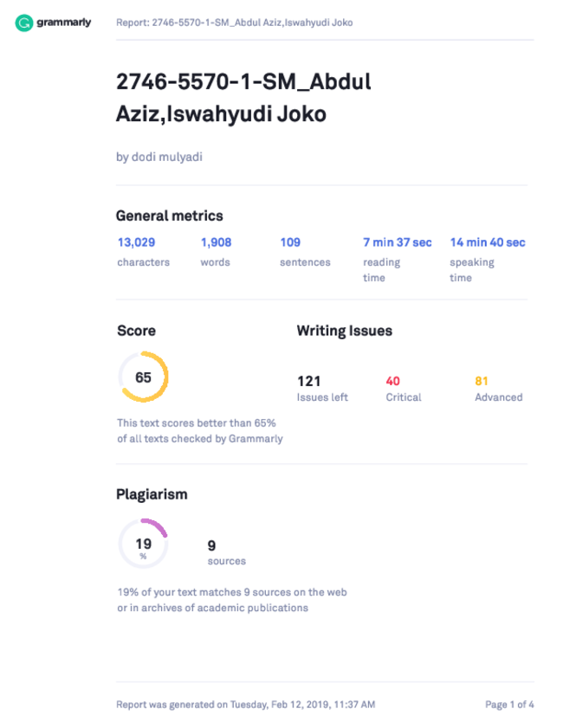This screenshot has height=728, width=563.
Task: Select the report header filename text
Action: click(234, 23)
